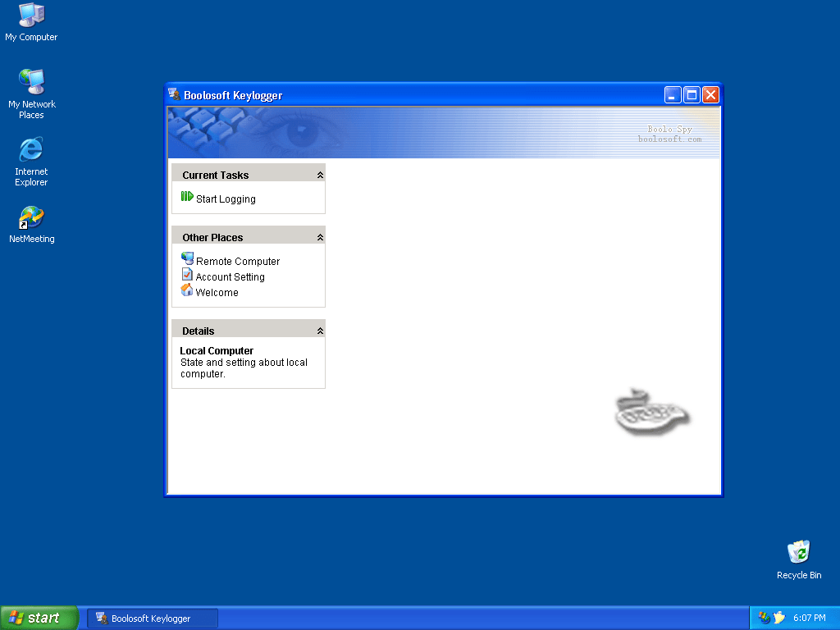840x630 pixels.
Task: Click the Start Logging link
Action: 226,199
